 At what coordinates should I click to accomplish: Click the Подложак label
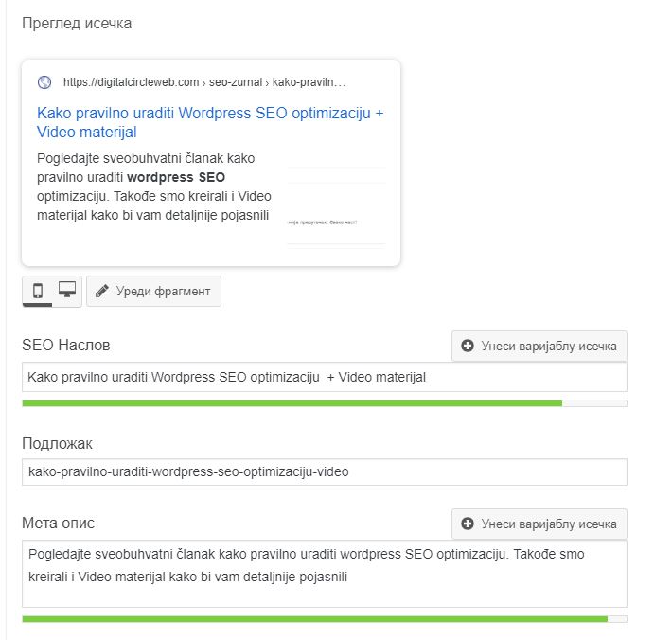point(57,444)
